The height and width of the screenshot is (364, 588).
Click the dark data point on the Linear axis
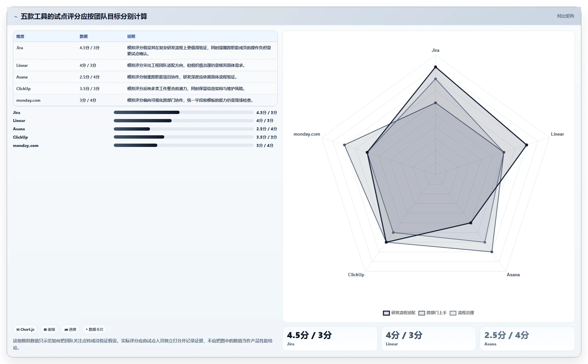pyautogui.click(x=526, y=145)
